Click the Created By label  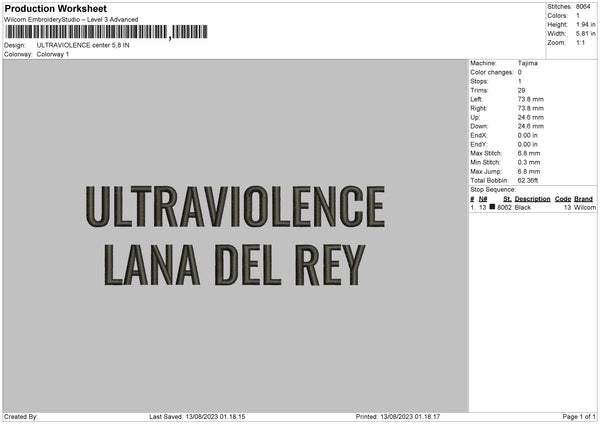21,417
